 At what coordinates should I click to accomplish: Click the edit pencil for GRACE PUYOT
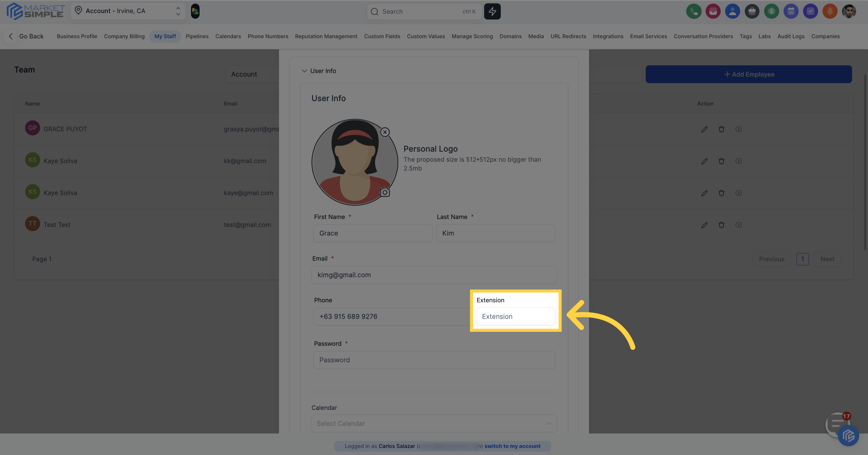(x=704, y=129)
